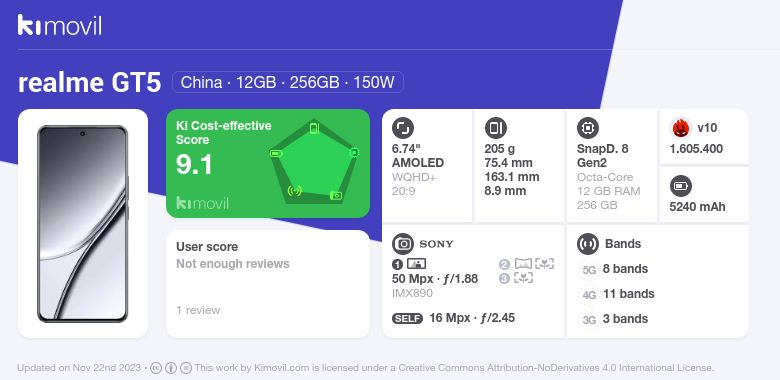Click the China 12GB 256GB 150W variant pill
The height and width of the screenshot is (380, 780).
(x=288, y=82)
